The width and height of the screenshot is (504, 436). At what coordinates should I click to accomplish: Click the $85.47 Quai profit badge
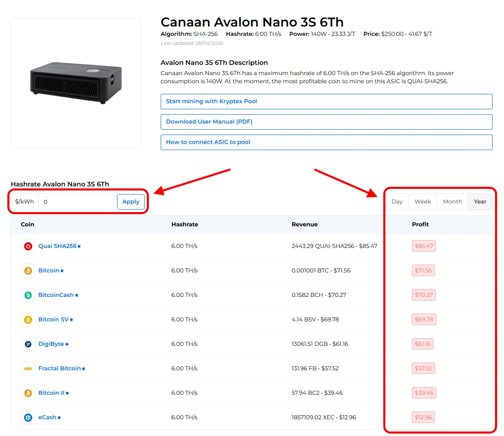[x=424, y=246]
